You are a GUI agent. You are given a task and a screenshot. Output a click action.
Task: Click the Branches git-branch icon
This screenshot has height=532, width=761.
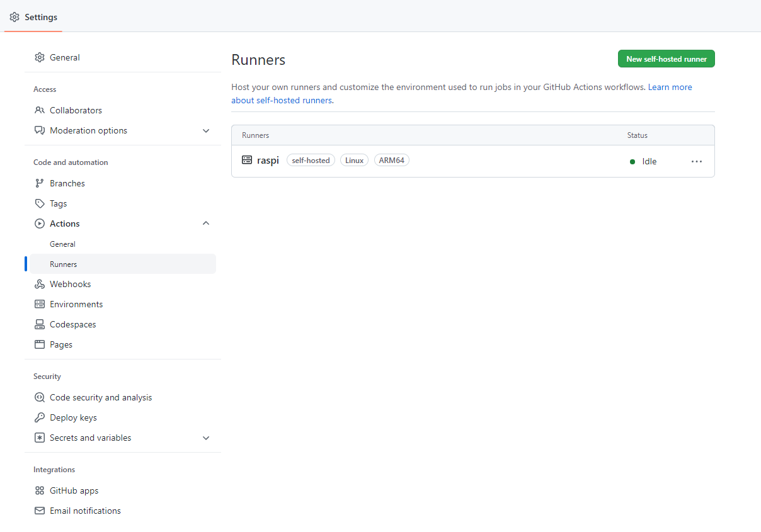tap(40, 183)
